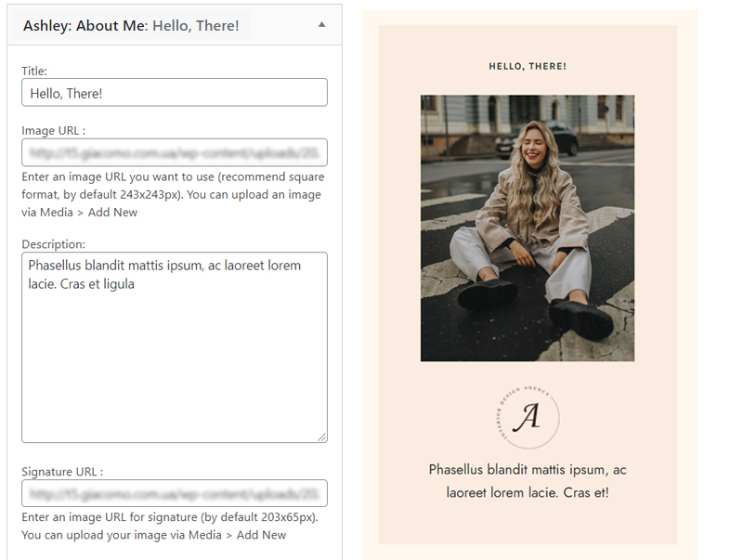Click inside the Image URL field
Image resolution: width=743 pixels, height=560 pixels.
click(174, 152)
